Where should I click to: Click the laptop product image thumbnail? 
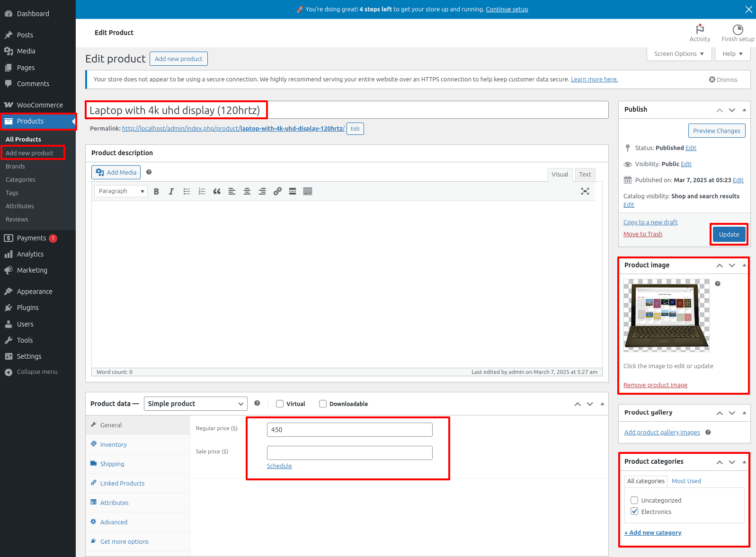pos(667,315)
